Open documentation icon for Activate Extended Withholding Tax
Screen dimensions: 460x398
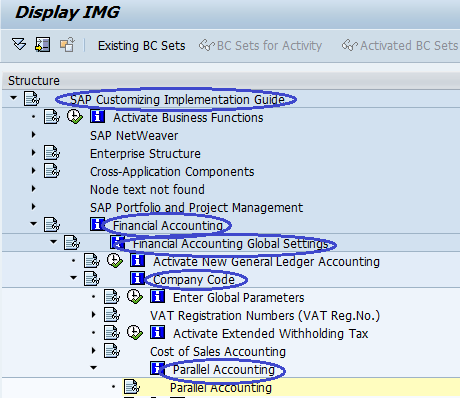[x=112, y=333]
